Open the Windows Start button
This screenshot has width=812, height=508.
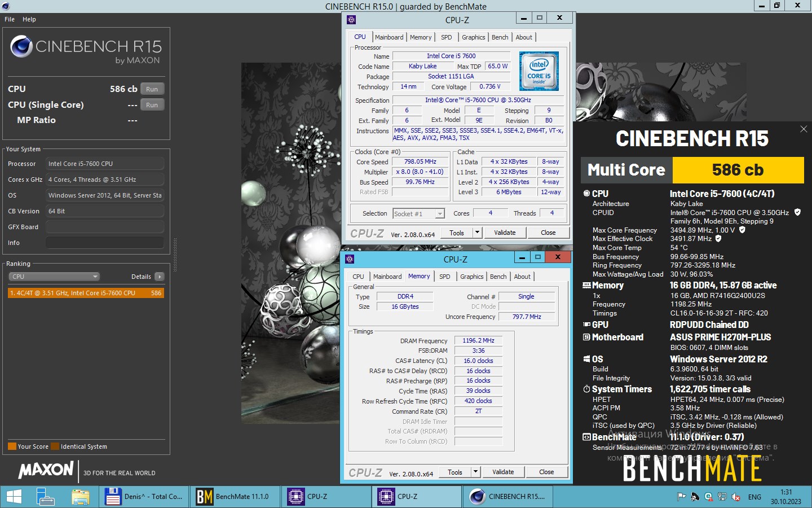click(14, 497)
